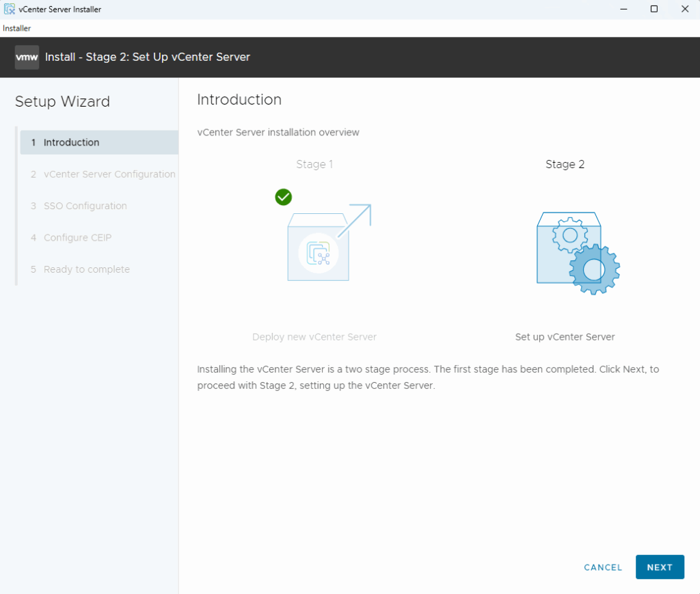Image resolution: width=700 pixels, height=594 pixels.
Task: Cancel the setup wizard
Action: pyautogui.click(x=603, y=567)
